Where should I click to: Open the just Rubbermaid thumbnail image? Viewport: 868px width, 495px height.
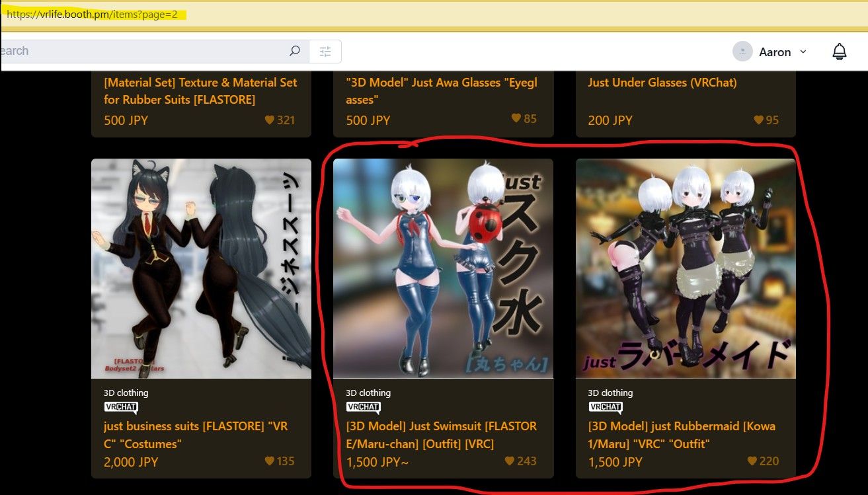686,268
